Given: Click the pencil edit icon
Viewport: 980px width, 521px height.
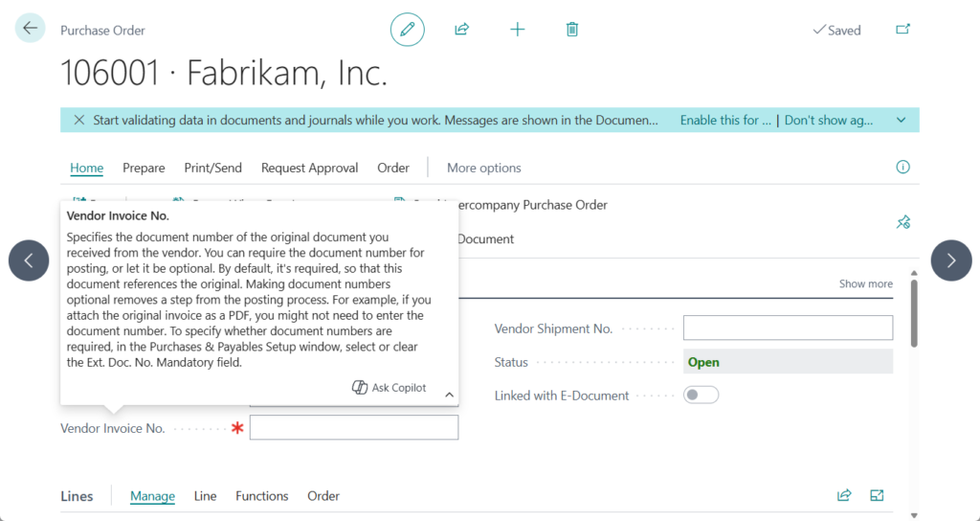Looking at the screenshot, I should pos(407,30).
